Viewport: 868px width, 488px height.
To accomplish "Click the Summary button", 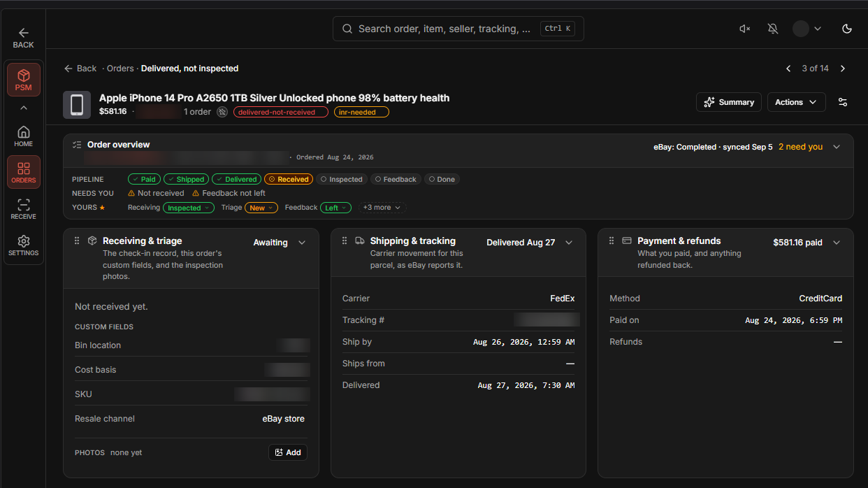I will (729, 102).
